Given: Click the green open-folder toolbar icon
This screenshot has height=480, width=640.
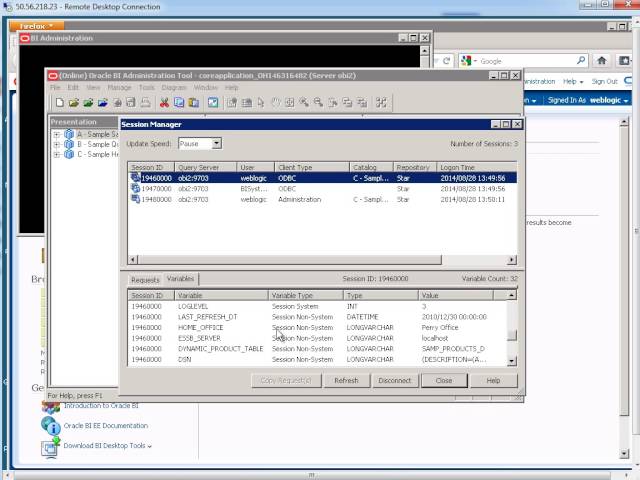Looking at the screenshot, I should coord(88,102).
